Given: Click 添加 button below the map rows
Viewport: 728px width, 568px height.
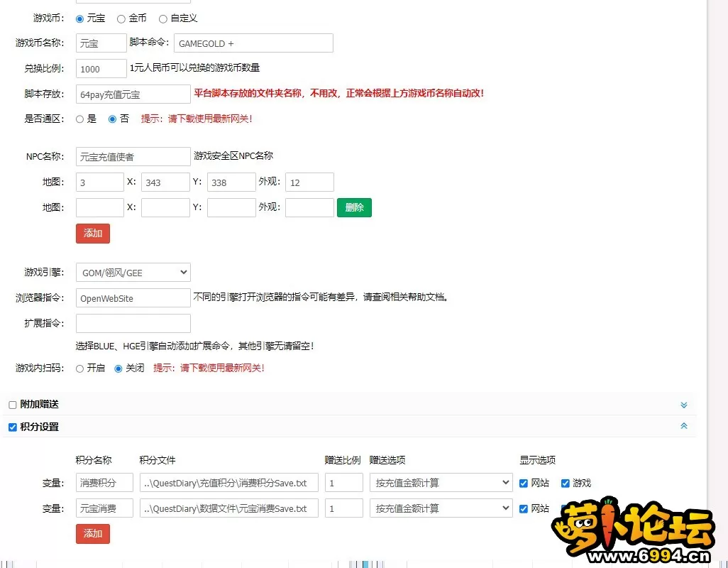Looking at the screenshot, I should [x=93, y=233].
